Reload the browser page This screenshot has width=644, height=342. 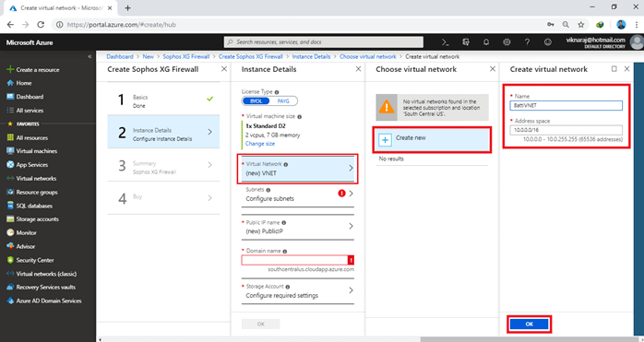point(41,25)
